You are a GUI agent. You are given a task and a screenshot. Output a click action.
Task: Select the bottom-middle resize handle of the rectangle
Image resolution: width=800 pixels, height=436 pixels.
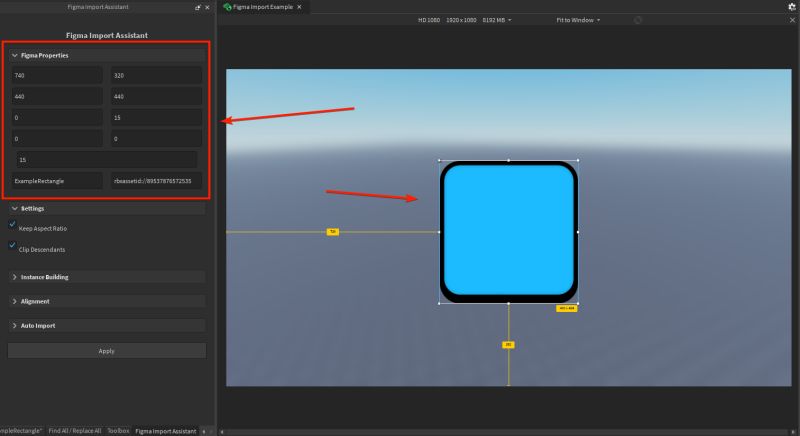[509, 303]
